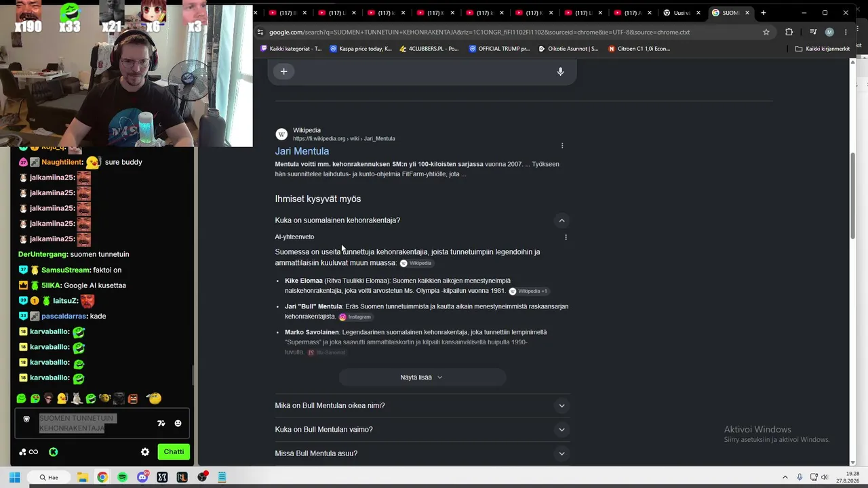Open Discord from the taskbar

pos(142,477)
